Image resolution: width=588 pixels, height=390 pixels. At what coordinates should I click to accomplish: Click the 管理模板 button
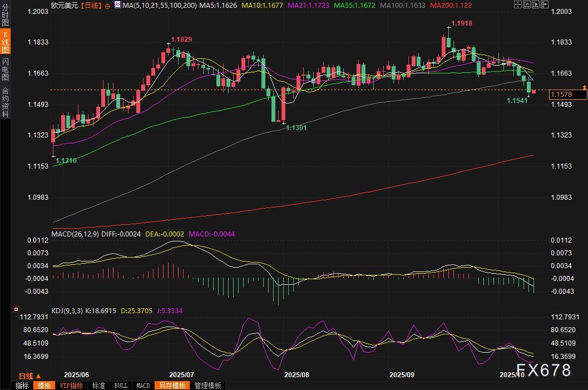click(207, 386)
